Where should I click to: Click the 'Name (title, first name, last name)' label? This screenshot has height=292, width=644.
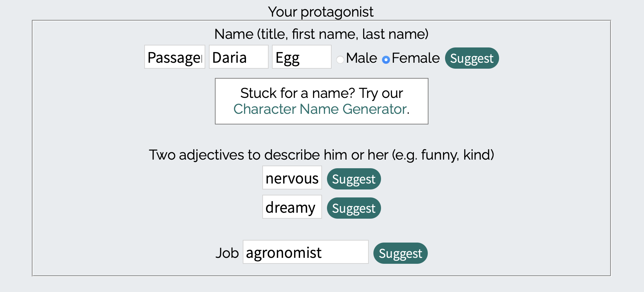tap(321, 34)
